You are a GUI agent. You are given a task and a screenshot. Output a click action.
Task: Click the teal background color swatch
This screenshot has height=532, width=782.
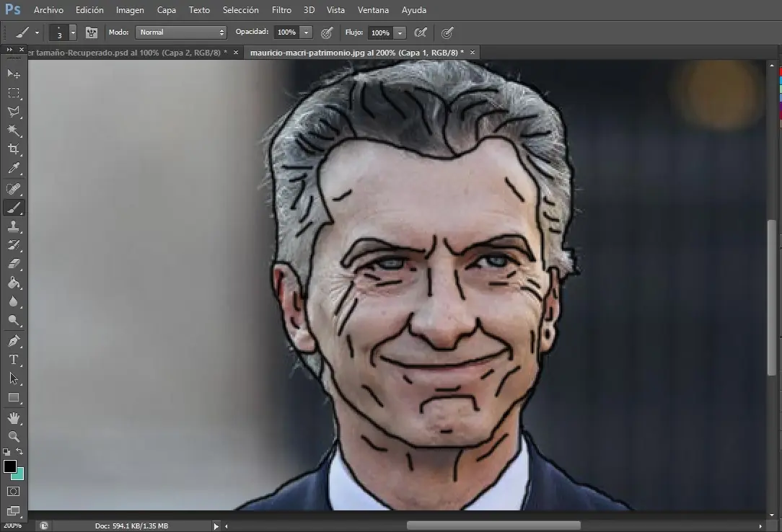(x=19, y=476)
